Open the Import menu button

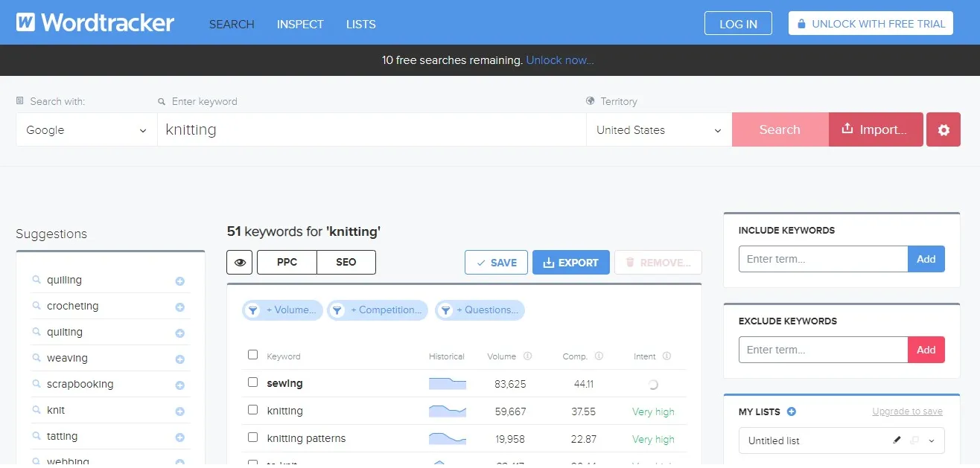click(876, 129)
